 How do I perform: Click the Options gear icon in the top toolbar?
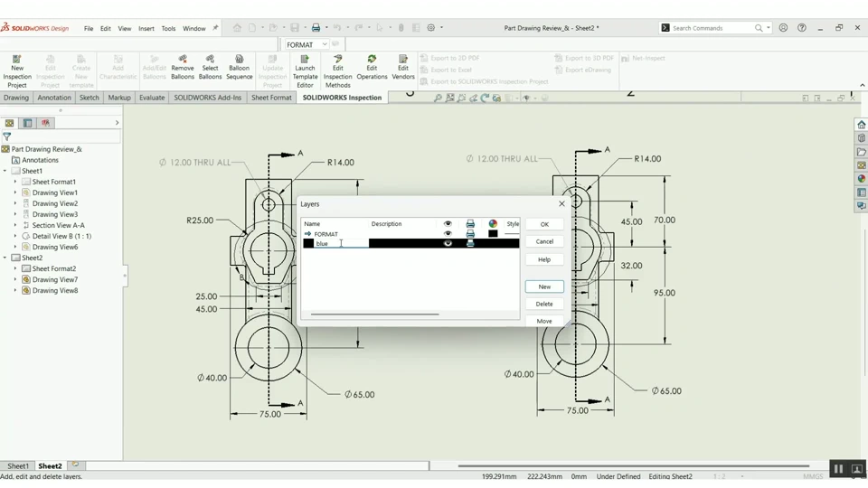point(430,28)
